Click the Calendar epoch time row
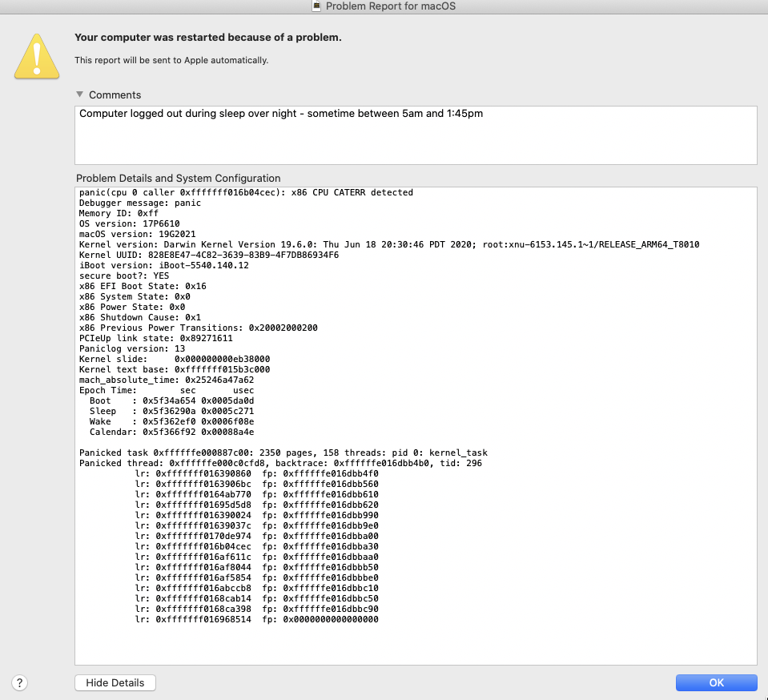768x700 pixels. coord(171,432)
